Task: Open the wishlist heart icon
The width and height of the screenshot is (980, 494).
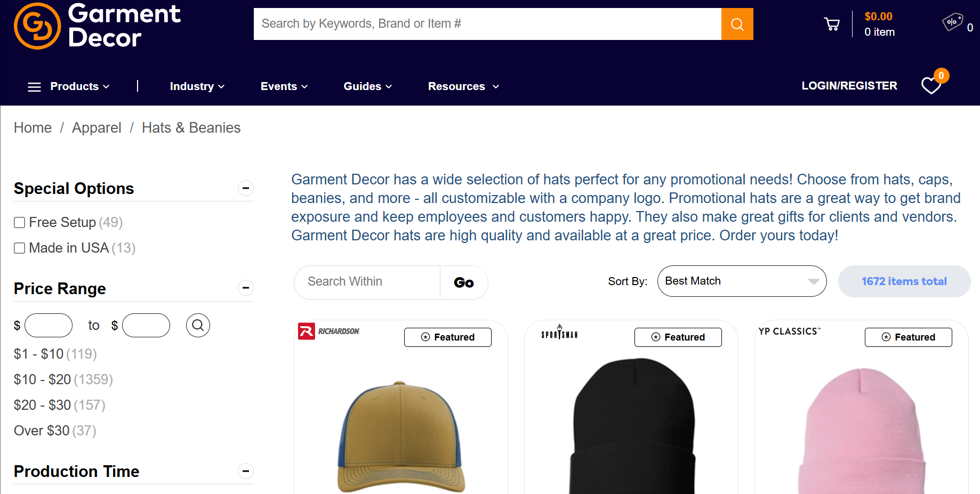Action: coord(931,86)
